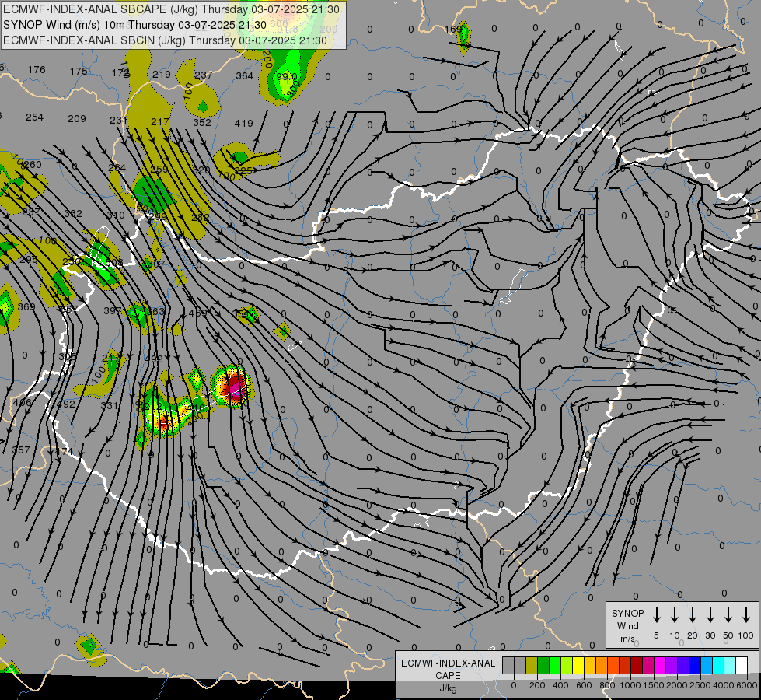761x700 pixels.
Task: Click the map value 469
Action: [x=197, y=313]
